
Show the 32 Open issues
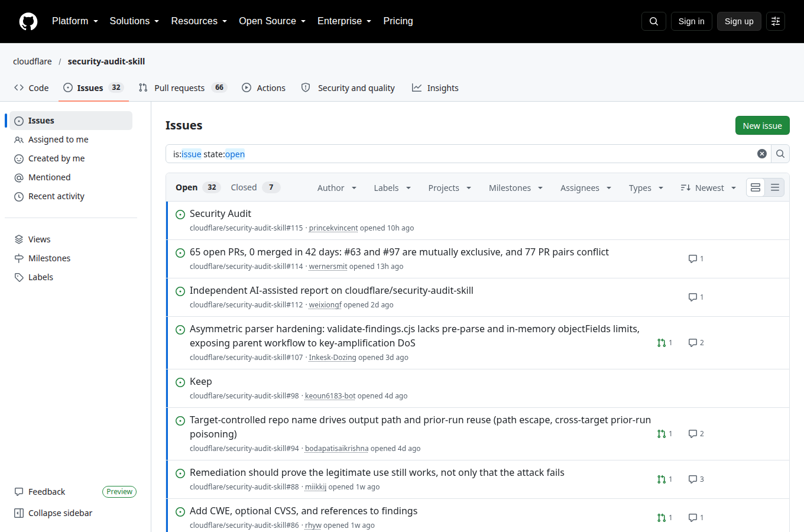coord(197,187)
